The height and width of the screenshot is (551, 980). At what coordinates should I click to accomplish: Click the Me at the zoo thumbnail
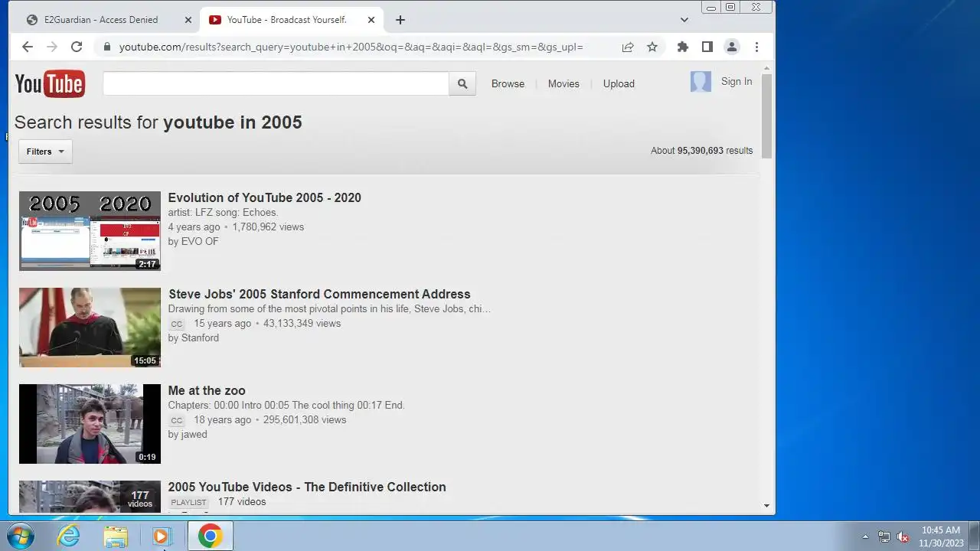[x=90, y=424]
